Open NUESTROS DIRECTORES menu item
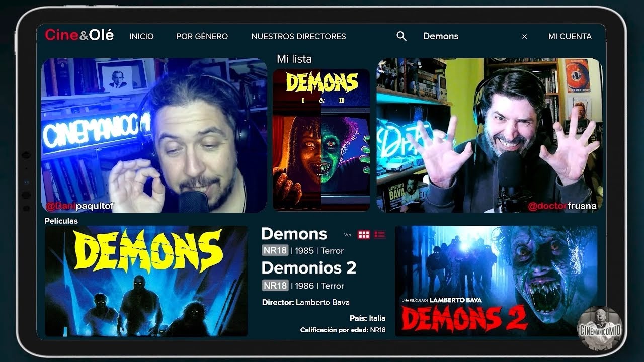This screenshot has width=644, height=362. pyautogui.click(x=298, y=36)
